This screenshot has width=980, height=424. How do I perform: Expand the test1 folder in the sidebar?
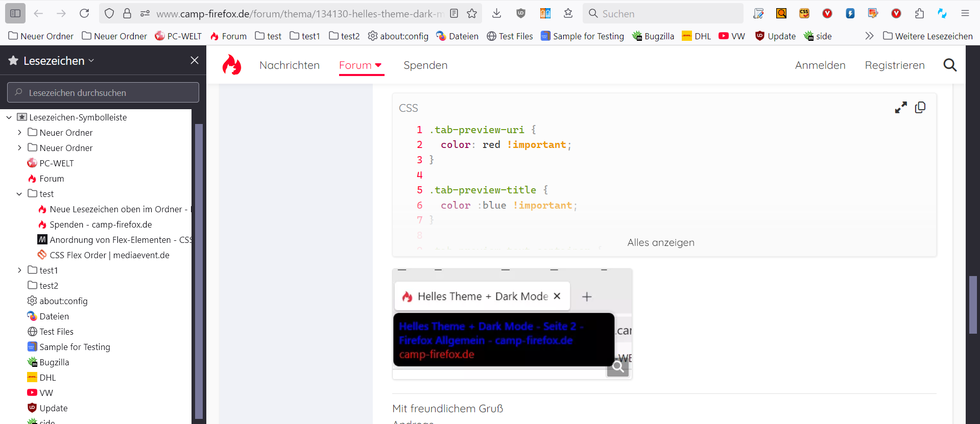[19, 270]
